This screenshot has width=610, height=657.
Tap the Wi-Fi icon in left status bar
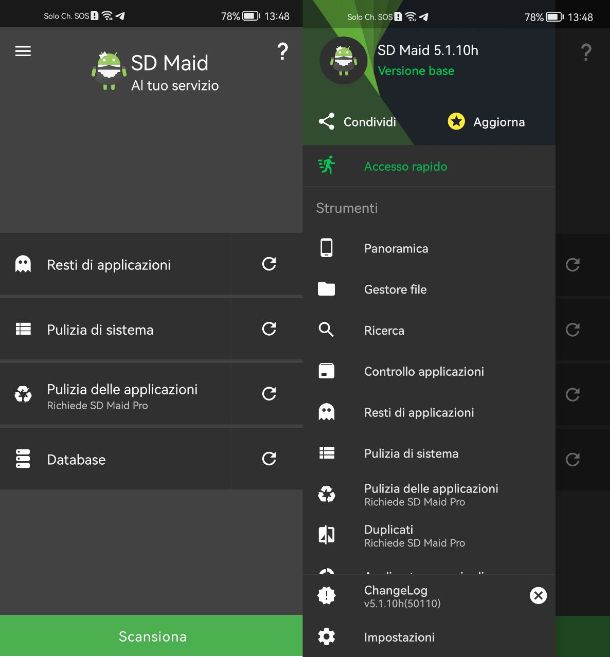coord(107,16)
